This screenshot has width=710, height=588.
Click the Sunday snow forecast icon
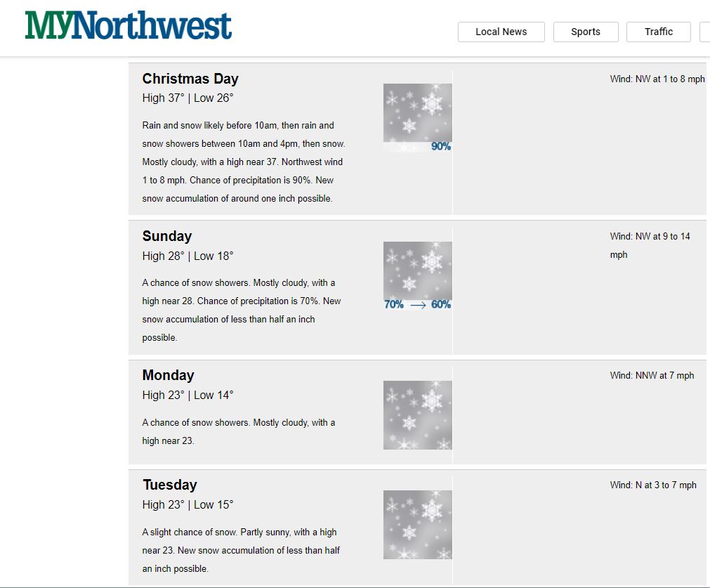417,270
